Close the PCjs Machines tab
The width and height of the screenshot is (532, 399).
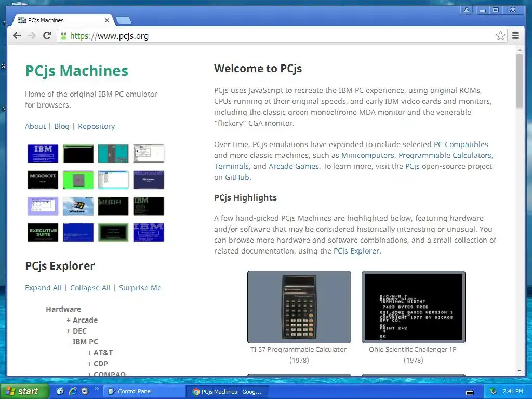107,20
